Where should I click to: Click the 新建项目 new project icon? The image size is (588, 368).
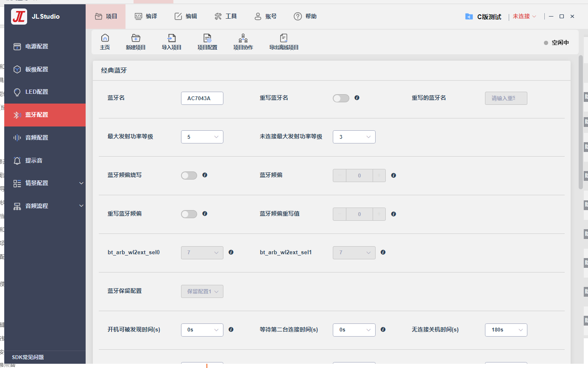[136, 38]
